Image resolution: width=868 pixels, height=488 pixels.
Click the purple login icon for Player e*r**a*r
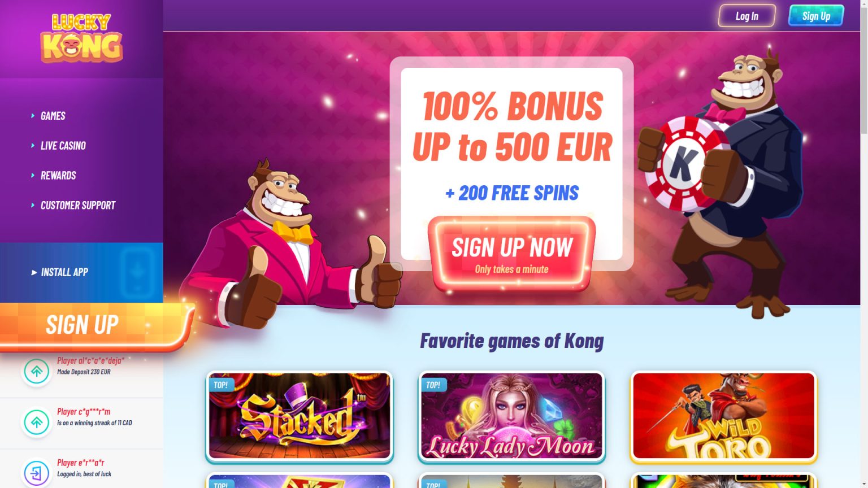[37, 473]
